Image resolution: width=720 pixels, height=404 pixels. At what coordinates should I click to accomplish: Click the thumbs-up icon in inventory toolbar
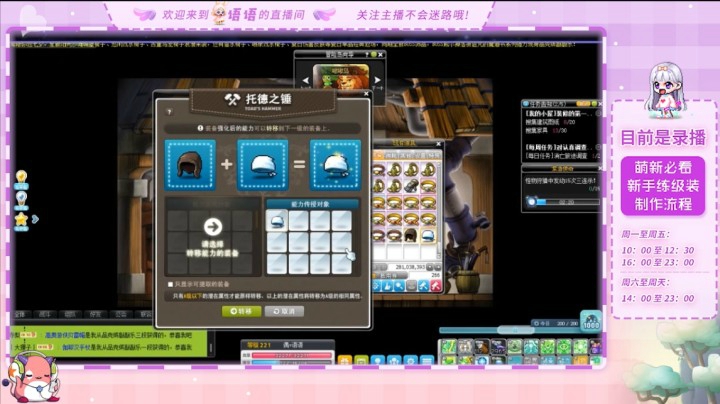(x=388, y=286)
